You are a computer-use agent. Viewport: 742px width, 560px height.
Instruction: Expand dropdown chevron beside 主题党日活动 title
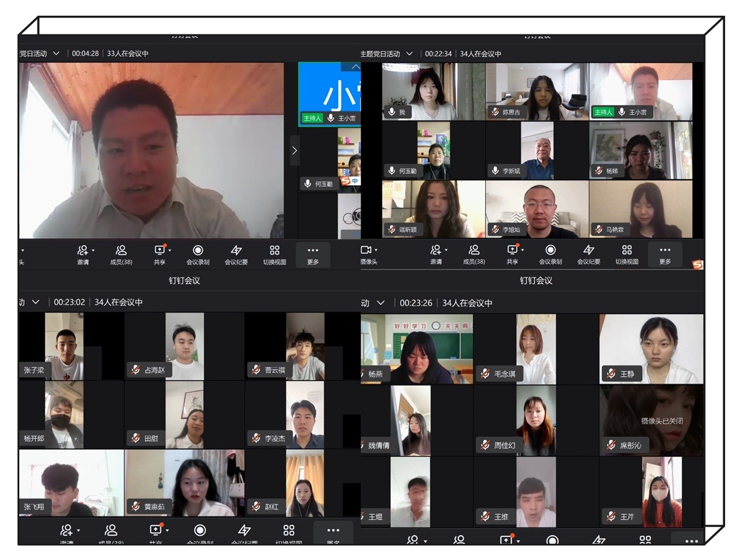point(409,54)
